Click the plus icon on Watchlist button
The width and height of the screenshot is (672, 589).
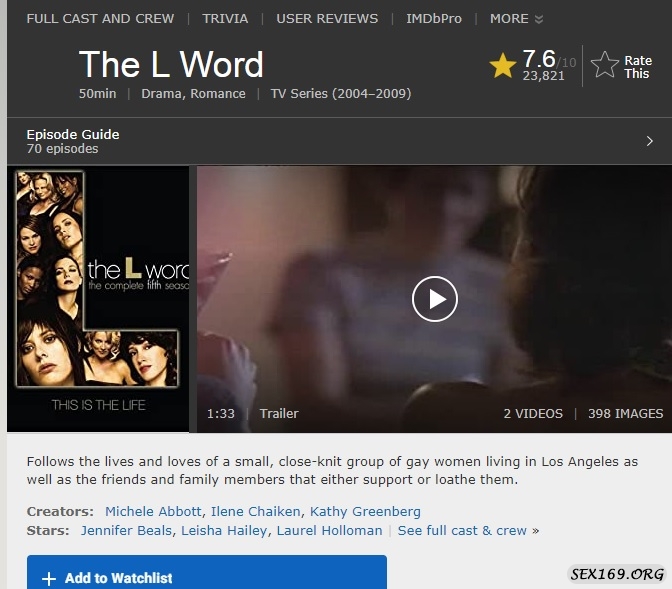click(49, 578)
